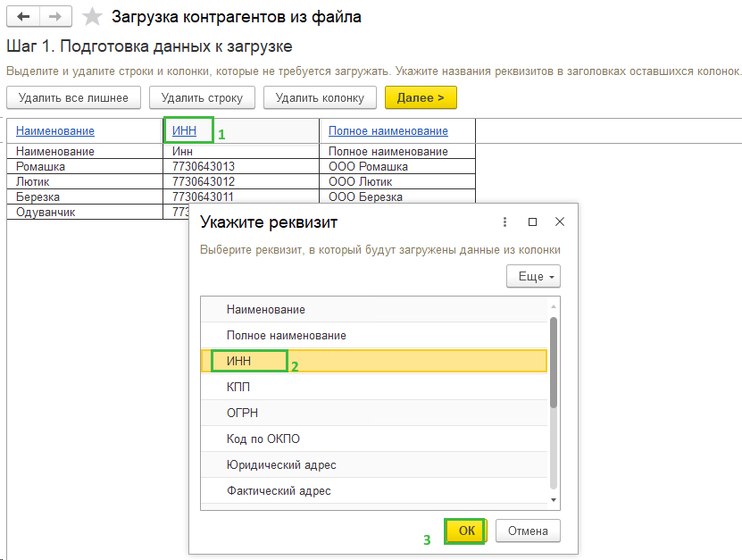Select the ООО Березка cell

(397, 196)
